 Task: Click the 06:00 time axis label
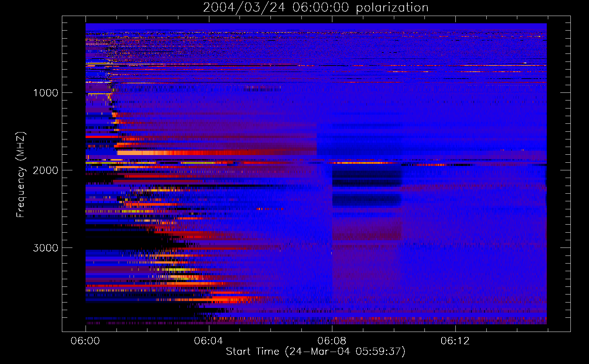pos(86,341)
